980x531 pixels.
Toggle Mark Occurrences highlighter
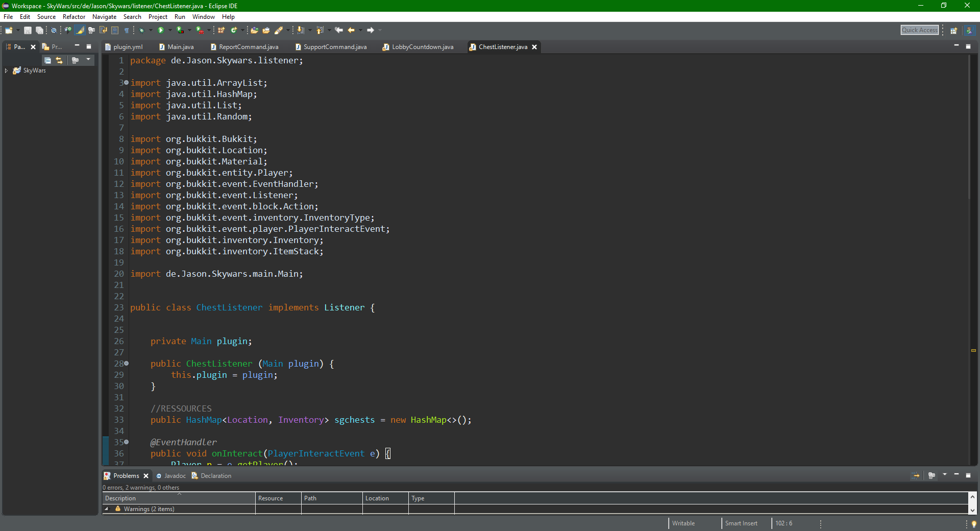80,31
